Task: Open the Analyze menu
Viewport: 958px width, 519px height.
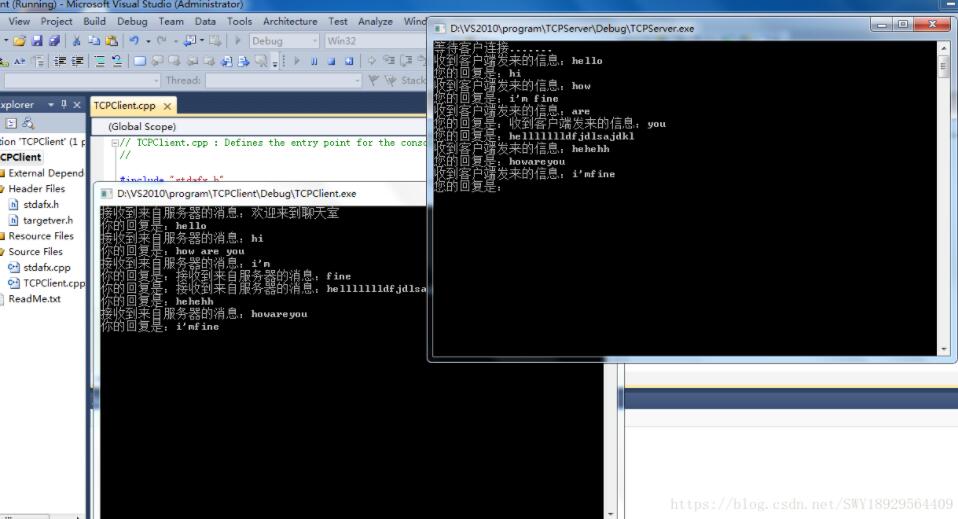Action: [x=375, y=21]
